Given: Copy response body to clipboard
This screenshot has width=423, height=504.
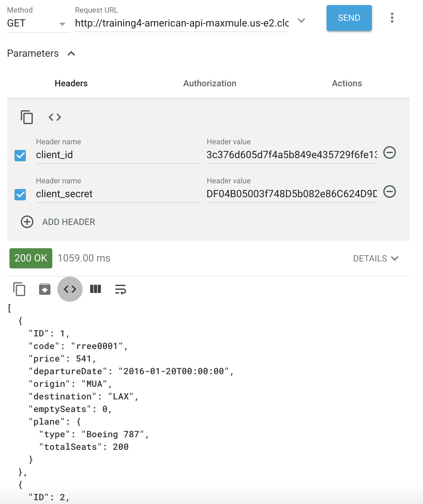Looking at the screenshot, I should coord(19,289).
